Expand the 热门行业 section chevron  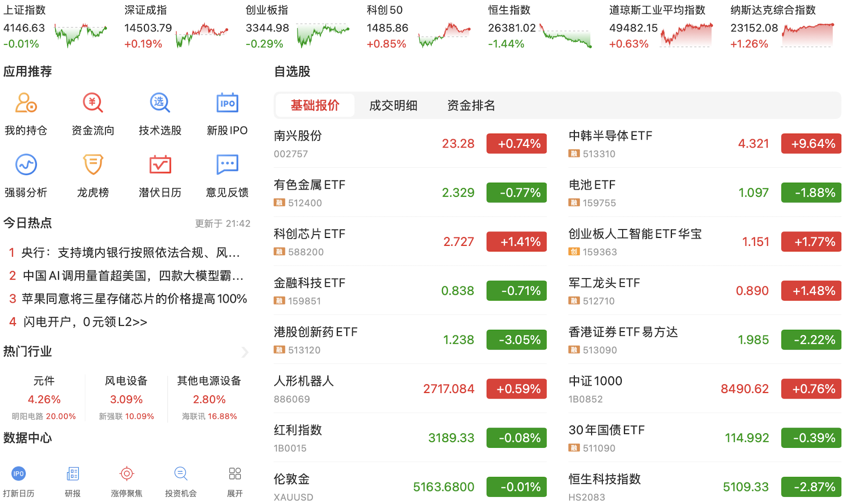pos(245,352)
